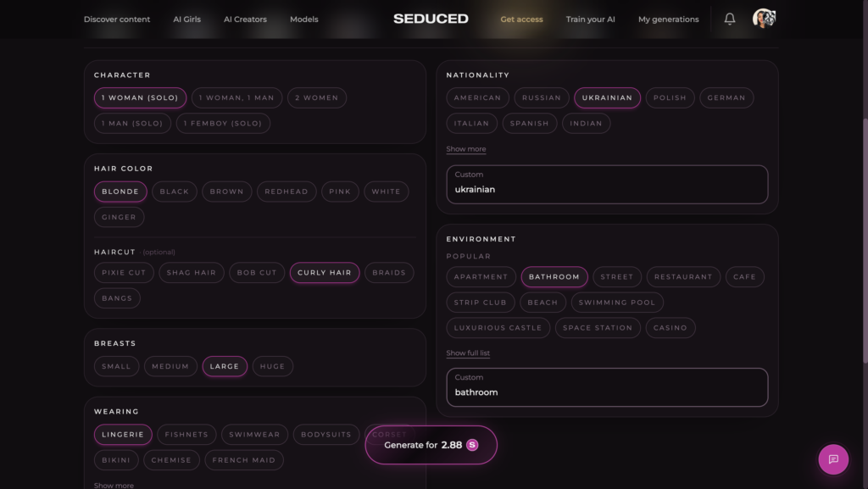Choose Redhead hair color
The height and width of the screenshot is (489, 868).
click(287, 192)
